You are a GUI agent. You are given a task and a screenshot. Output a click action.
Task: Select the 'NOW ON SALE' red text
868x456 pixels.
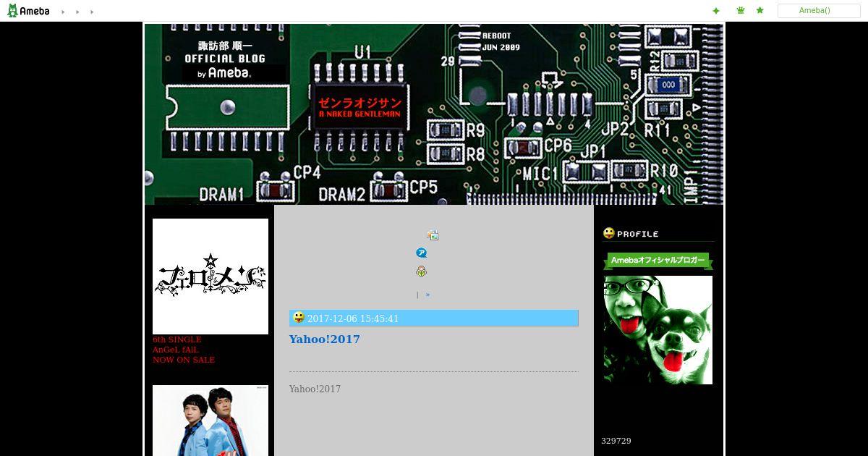[184, 360]
